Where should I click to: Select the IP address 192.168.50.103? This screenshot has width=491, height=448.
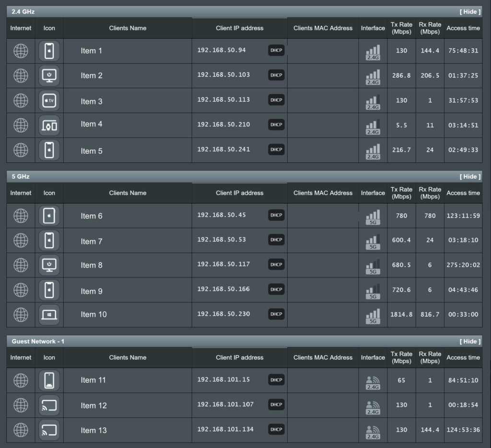pyautogui.click(x=223, y=75)
